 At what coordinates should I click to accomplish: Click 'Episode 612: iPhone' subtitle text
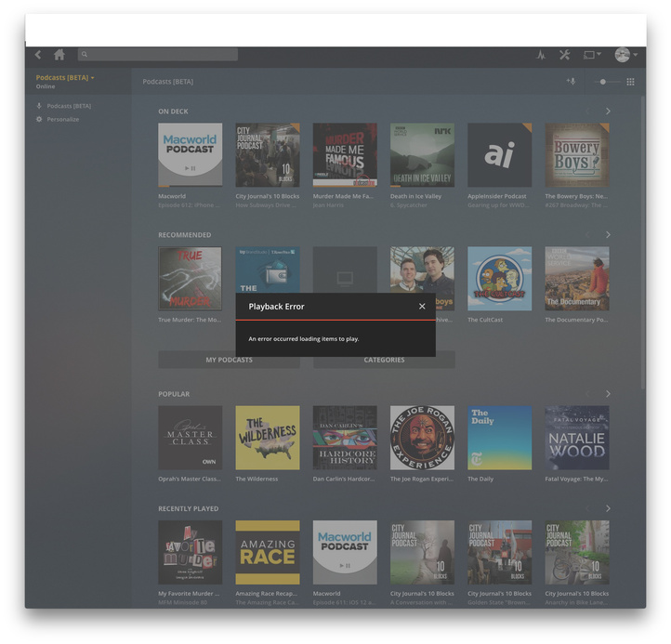click(189, 205)
